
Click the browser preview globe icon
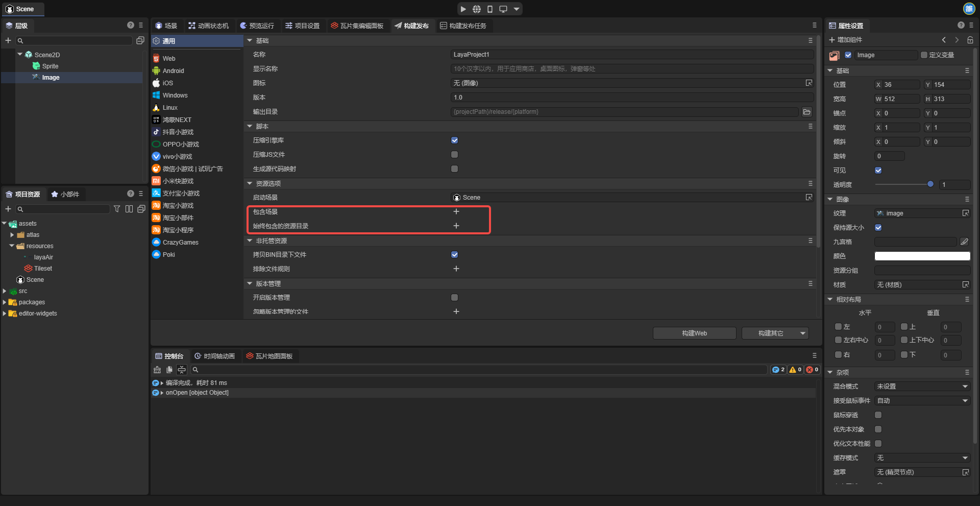tap(476, 9)
